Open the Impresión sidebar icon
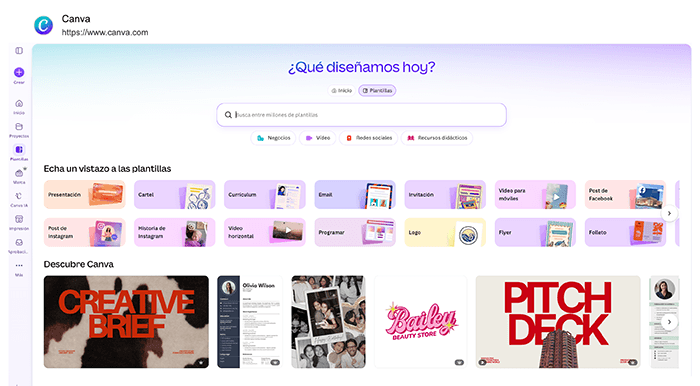This screenshot has height=386, width=700. pos(19,220)
